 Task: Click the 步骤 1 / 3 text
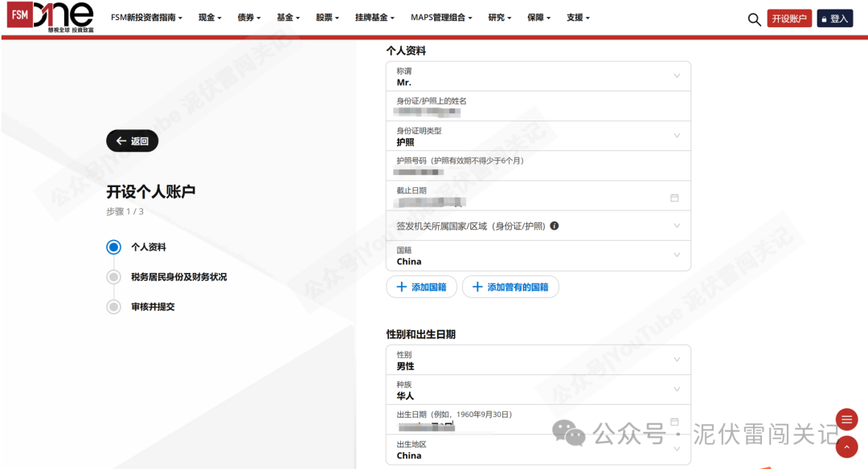click(x=125, y=211)
